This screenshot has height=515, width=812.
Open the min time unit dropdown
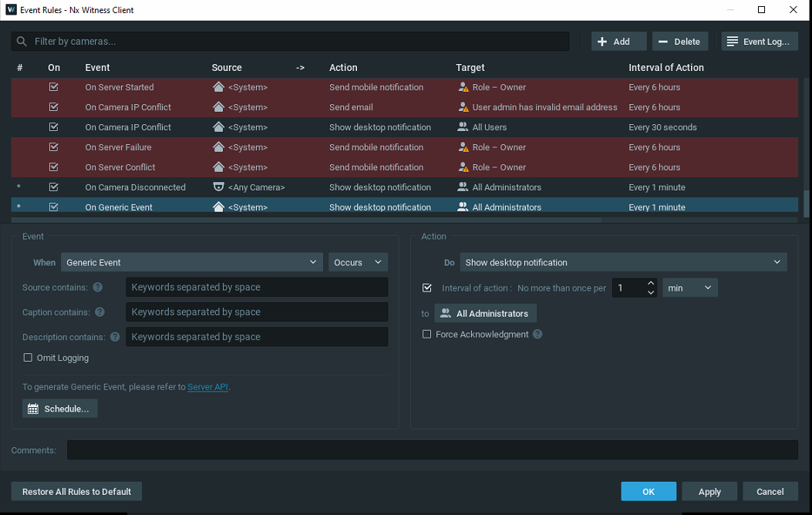(690, 288)
